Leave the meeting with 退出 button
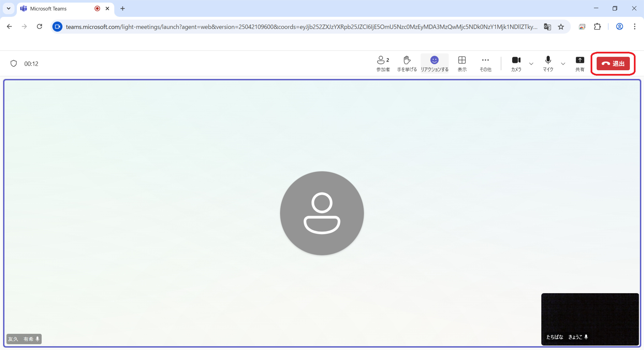Screen dimensions: 644x350 [613, 64]
